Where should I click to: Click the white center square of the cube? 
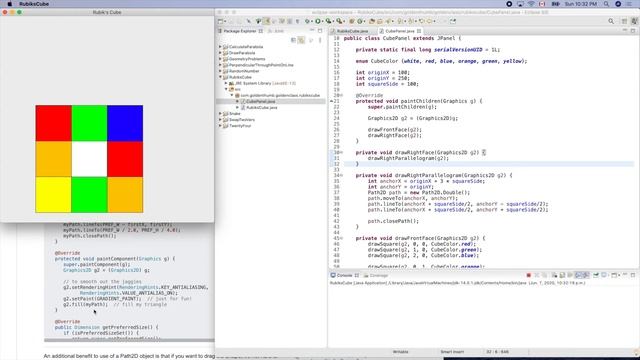click(89, 159)
